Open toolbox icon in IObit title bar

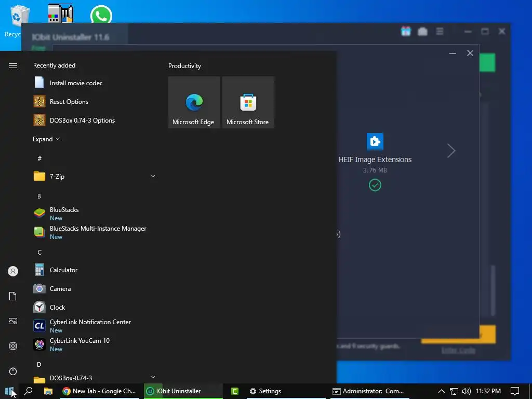click(x=422, y=32)
